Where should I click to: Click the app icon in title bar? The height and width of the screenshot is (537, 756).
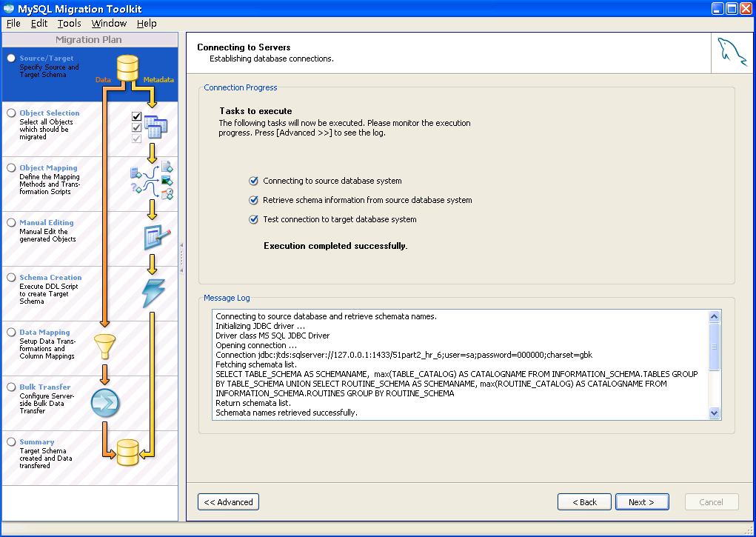[9, 8]
